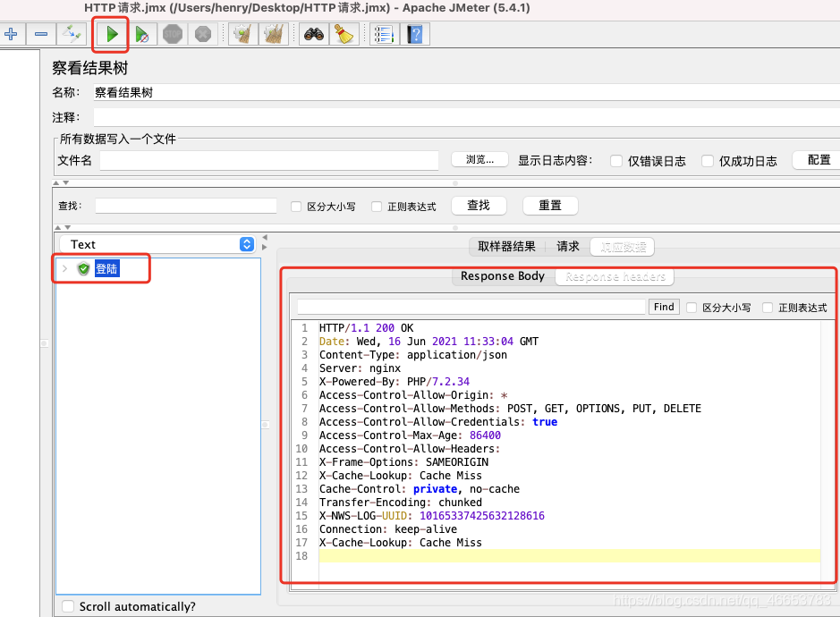Select the 登陆 result row
The image size is (840, 617).
[x=106, y=268]
